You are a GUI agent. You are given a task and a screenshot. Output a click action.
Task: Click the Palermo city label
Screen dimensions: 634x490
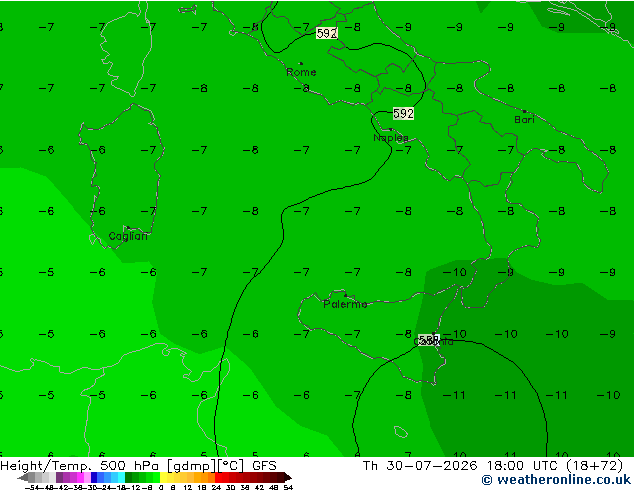pyautogui.click(x=345, y=304)
